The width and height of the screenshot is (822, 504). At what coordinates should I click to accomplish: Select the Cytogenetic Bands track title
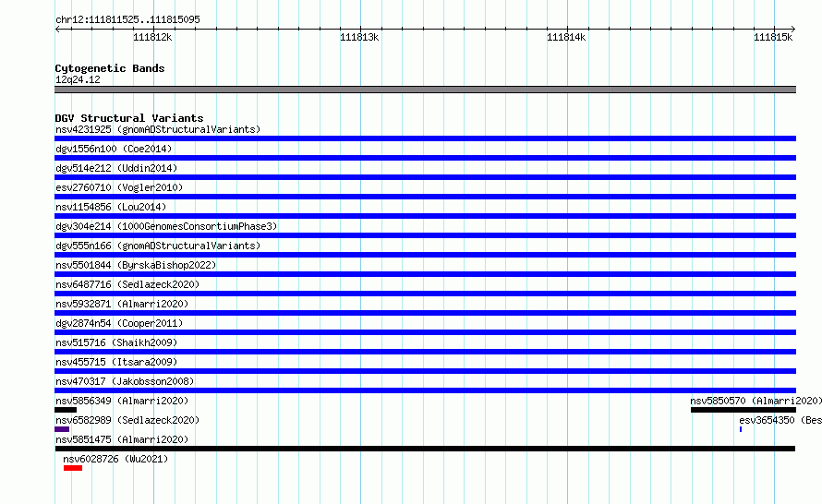110,68
